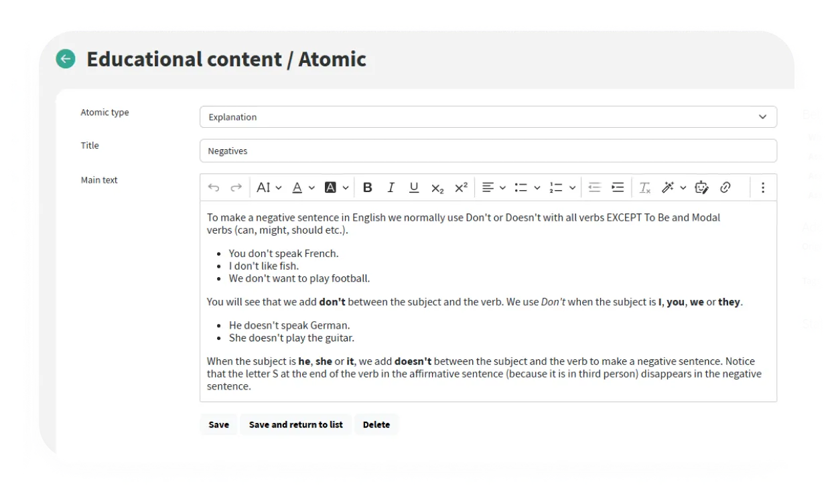
Task: Click Save and return to list
Action: tap(295, 424)
